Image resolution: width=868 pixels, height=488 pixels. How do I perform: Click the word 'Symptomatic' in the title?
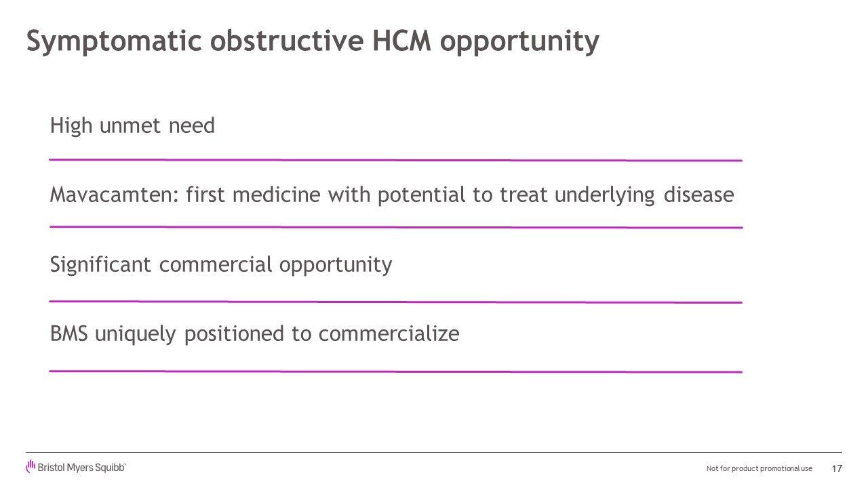coord(113,41)
